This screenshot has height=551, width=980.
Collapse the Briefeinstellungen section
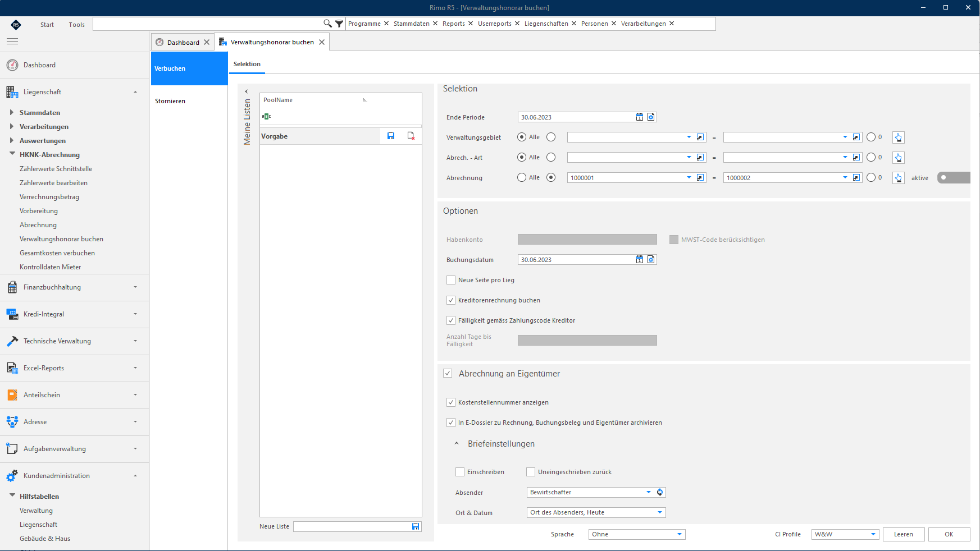tap(457, 443)
